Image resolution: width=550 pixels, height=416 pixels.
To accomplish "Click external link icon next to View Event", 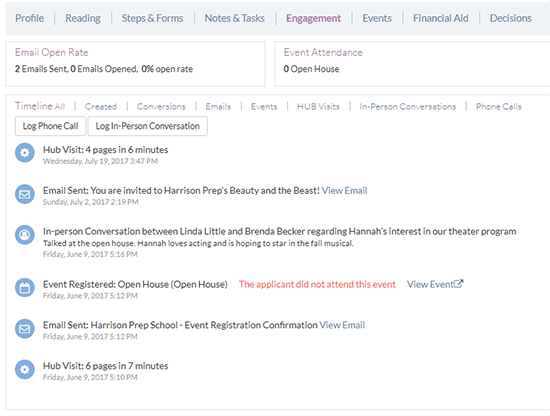I will [x=459, y=283].
